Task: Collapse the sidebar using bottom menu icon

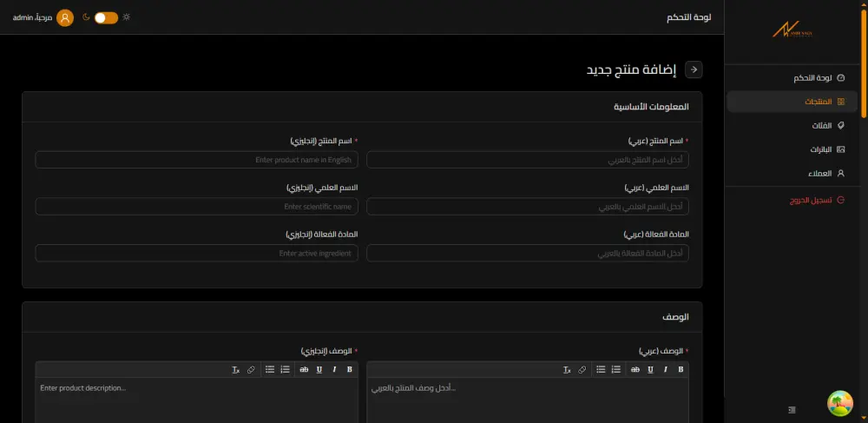Action: tap(792, 410)
